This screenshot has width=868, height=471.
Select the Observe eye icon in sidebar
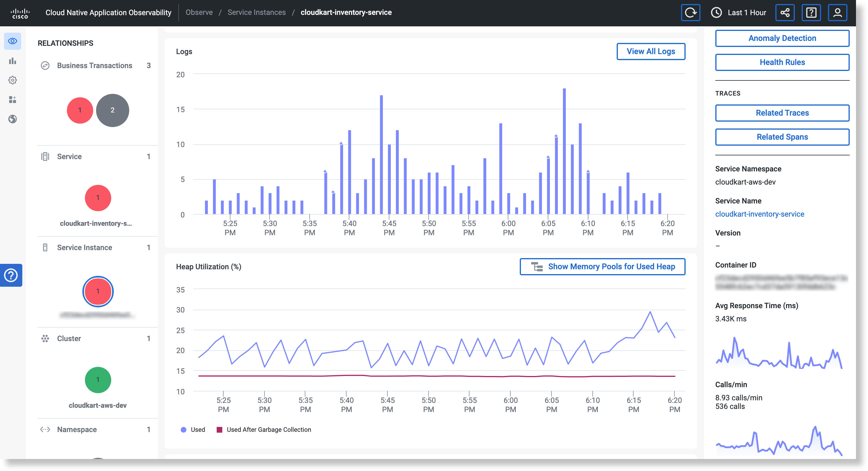13,41
